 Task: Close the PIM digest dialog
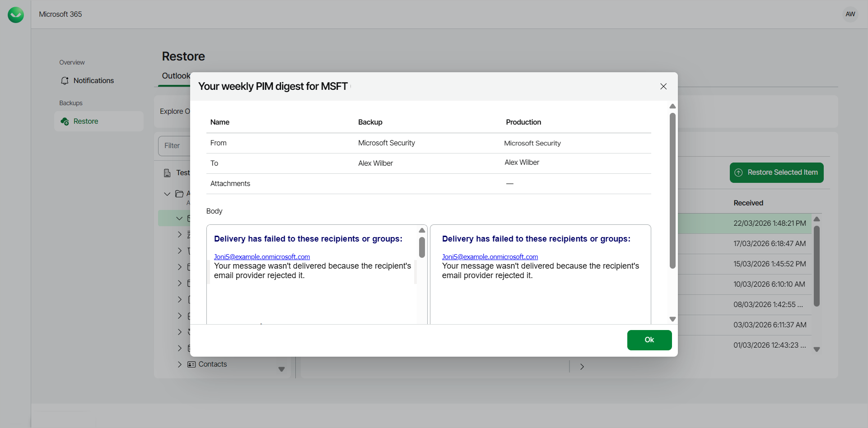663,86
